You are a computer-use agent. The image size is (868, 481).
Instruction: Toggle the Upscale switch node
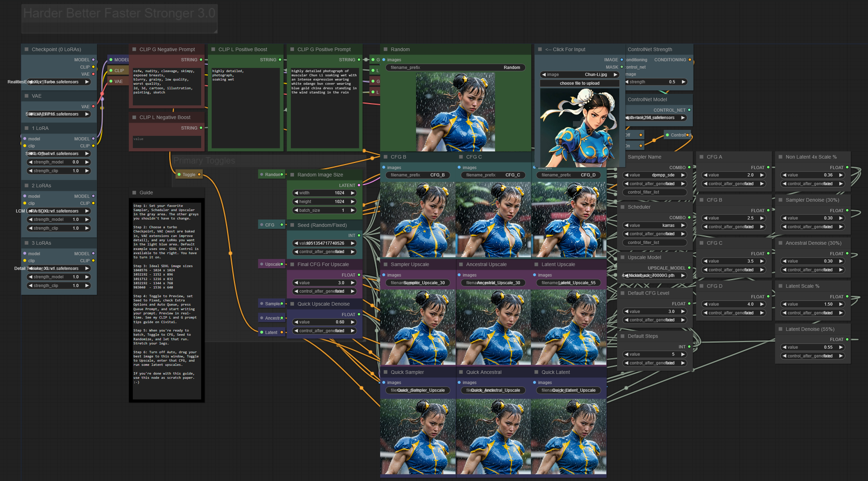point(272,264)
